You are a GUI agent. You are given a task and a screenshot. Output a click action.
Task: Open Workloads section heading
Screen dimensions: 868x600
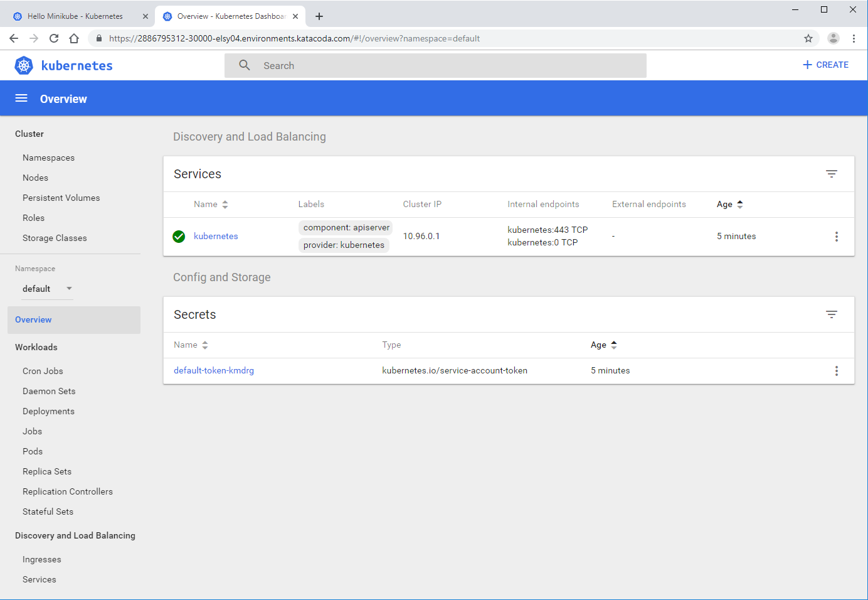pos(36,347)
